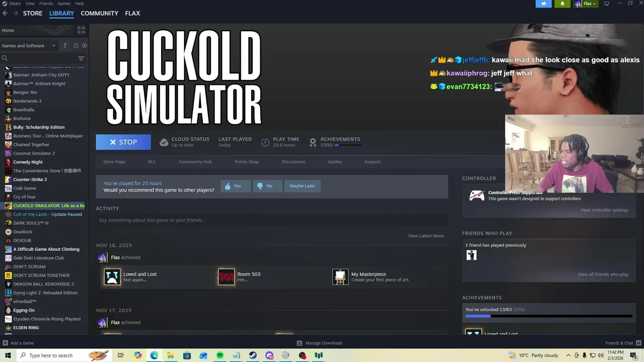Open the Community Hub link
This screenshot has width=644, height=362.
point(195,162)
